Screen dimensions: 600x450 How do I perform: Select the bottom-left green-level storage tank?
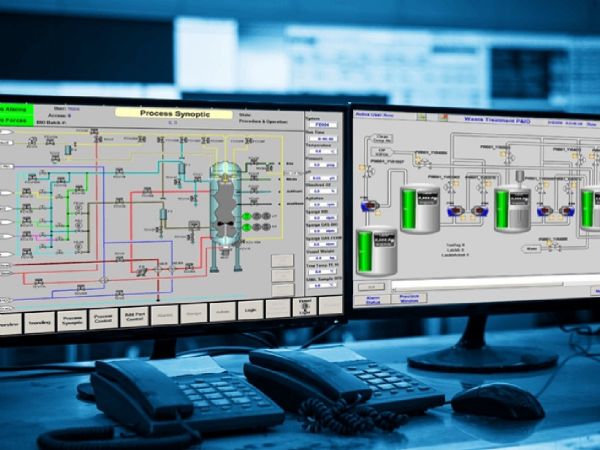pyautogui.click(x=377, y=253)
